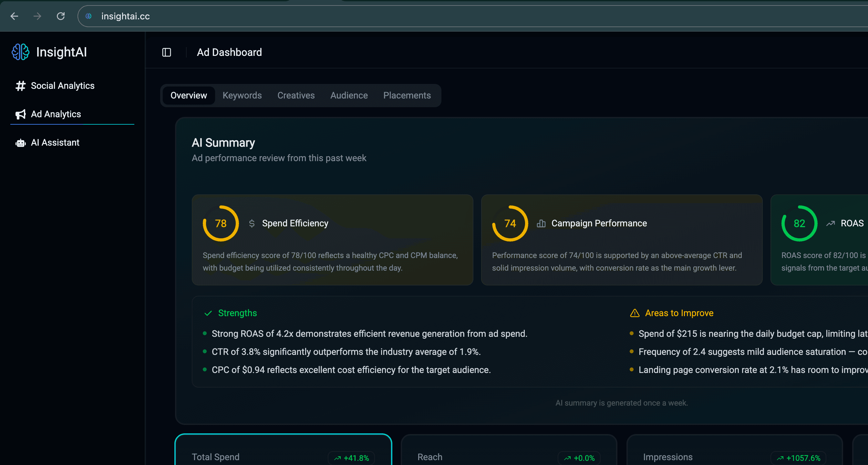Image resolution: width=868 pixels, height=465 pixels.
Task: Collapse the sidebar using the panel icon
Action: [x=166, y=52]
